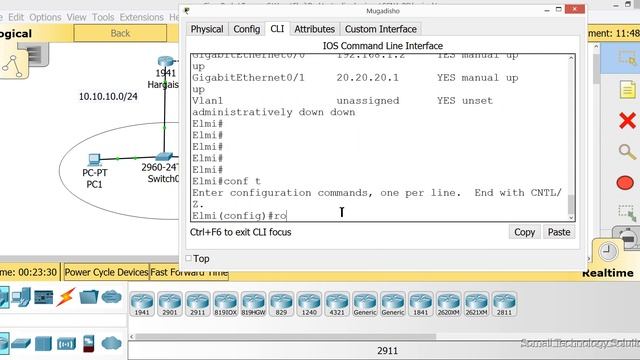
Task: Open the Extensions menu
Action: tap(142, 17)
